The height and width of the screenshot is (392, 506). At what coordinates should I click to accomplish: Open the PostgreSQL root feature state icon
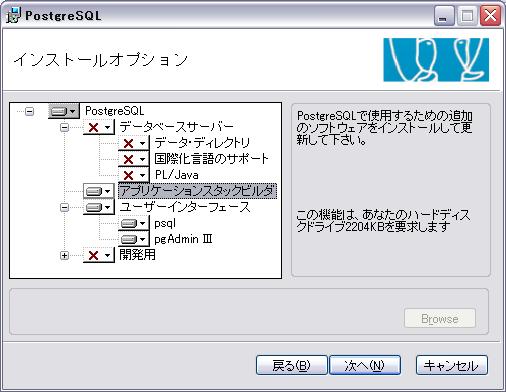pos(64,111)
